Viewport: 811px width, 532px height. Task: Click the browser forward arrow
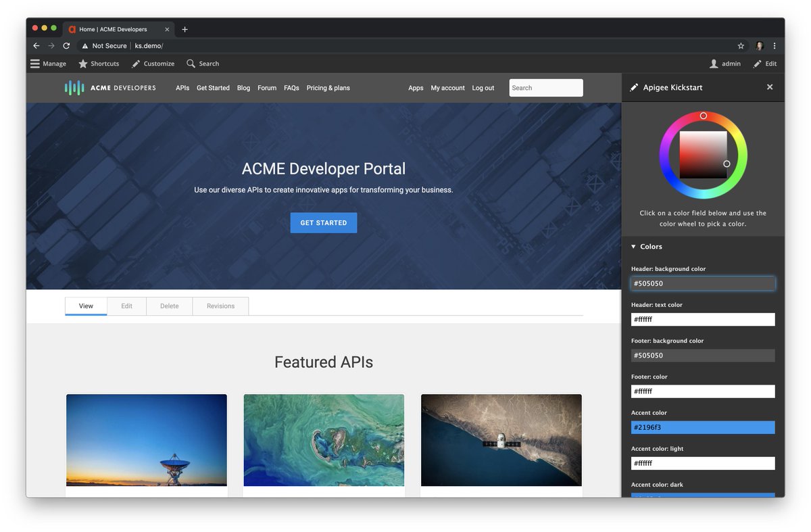51,46
